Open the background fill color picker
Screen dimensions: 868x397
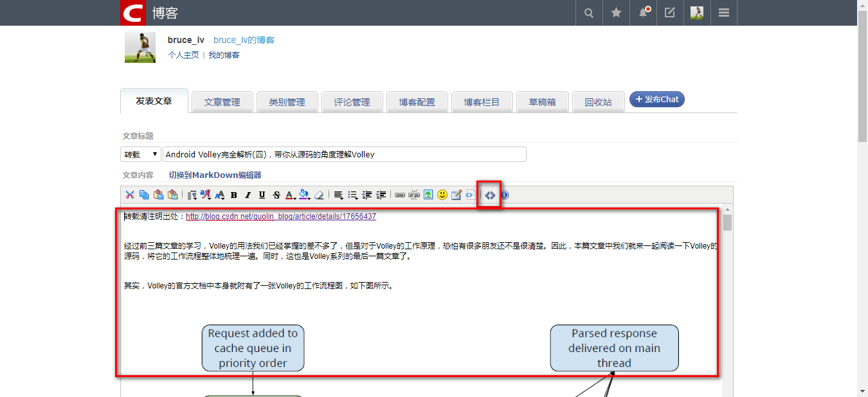click(x=305, y=195)
